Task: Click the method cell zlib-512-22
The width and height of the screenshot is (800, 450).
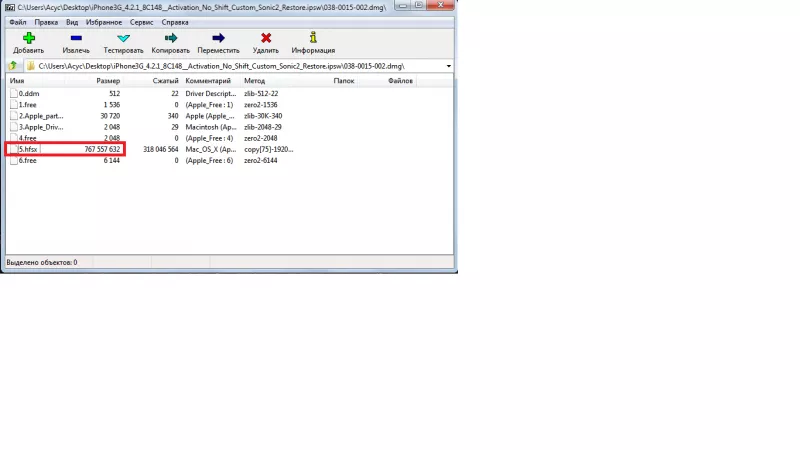Action: tap(261, 94)
